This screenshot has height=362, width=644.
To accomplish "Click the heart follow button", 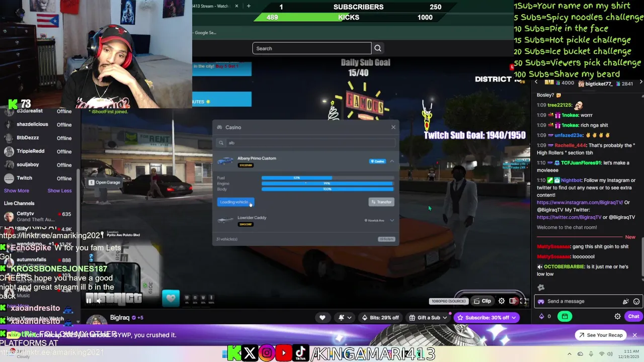I will pyautogui.click(x=323, y=317).
